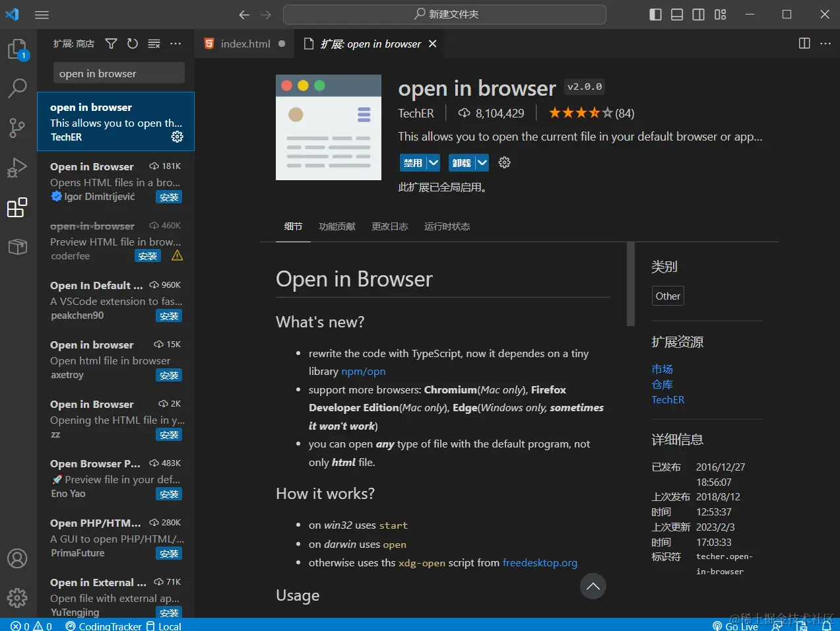This screenshot has width=840, height=631.
Task: Select Open in External app by YuTengjing
Action: tap(116, 596)
